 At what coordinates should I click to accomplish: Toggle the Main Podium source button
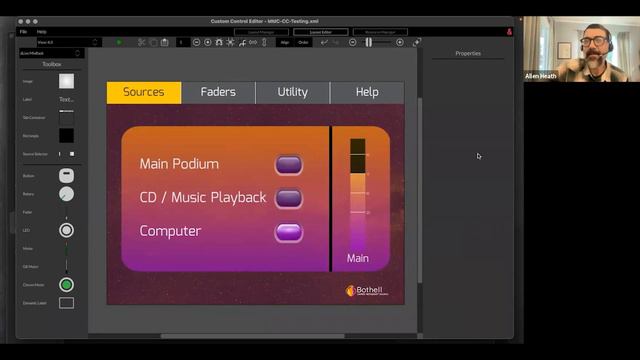pos(289,165)
